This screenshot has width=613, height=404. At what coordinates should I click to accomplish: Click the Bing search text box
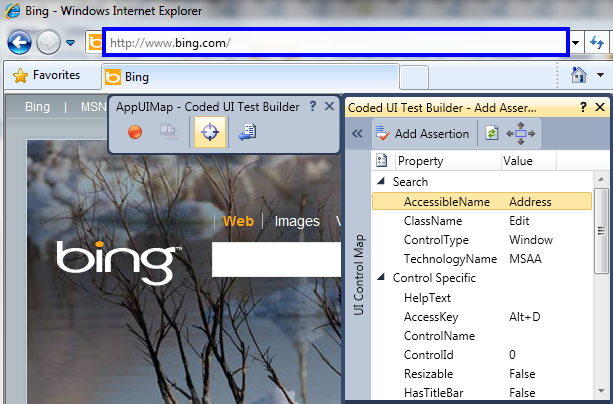(276, 259)
